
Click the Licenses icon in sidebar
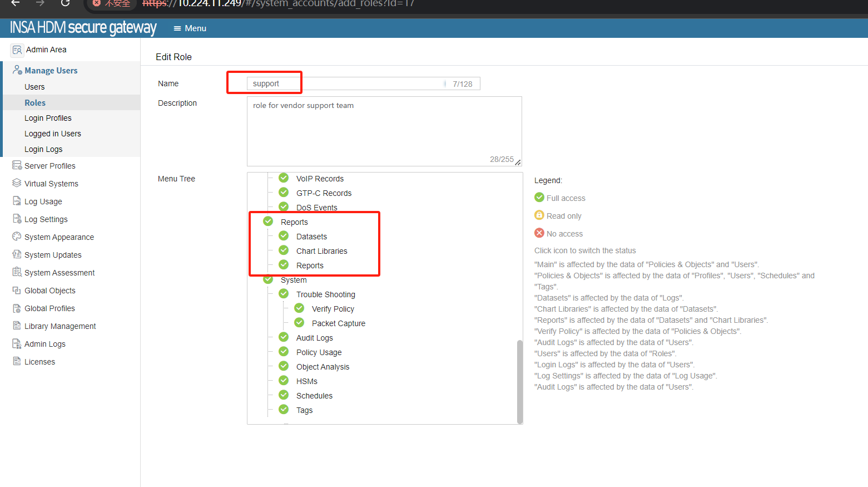point(17,361)
